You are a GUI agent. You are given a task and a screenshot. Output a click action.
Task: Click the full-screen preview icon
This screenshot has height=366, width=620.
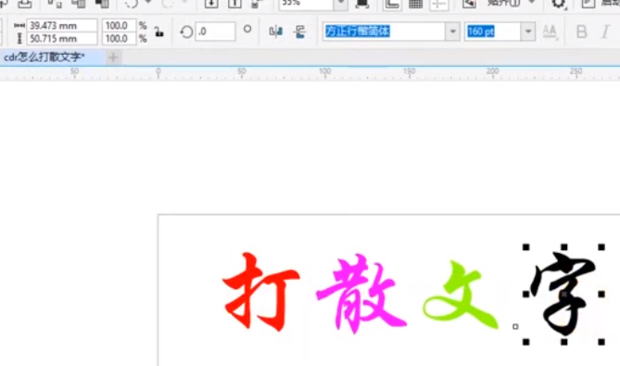point(362,4)
